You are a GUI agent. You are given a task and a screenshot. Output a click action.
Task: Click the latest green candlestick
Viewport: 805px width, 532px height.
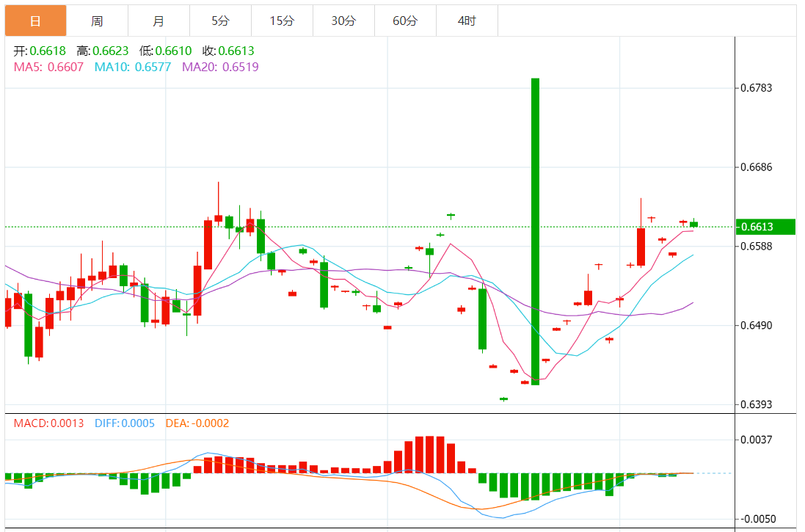(x=693, y=224)
